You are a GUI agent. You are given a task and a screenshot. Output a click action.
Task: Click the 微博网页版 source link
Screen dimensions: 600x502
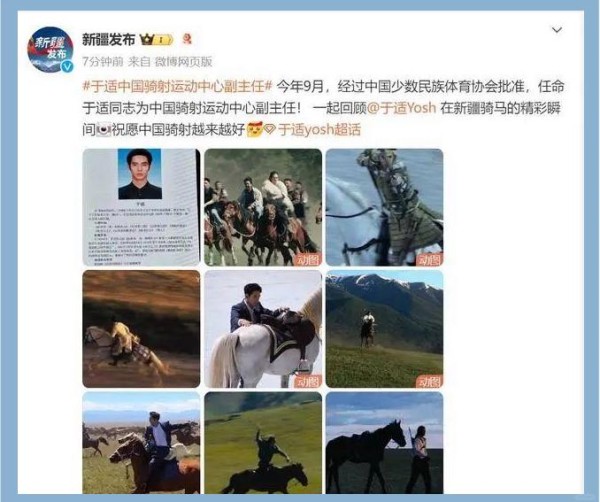(x=183, y=62)
